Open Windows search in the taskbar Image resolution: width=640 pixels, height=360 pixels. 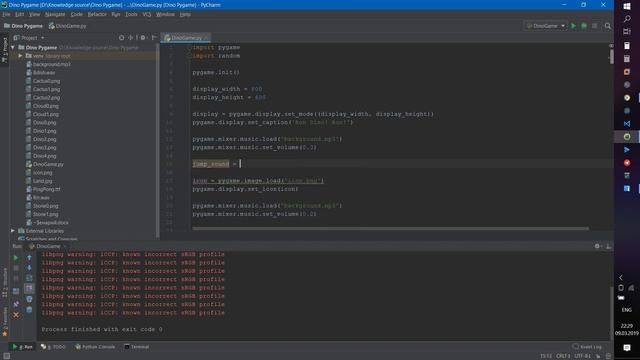click(627, 19)
